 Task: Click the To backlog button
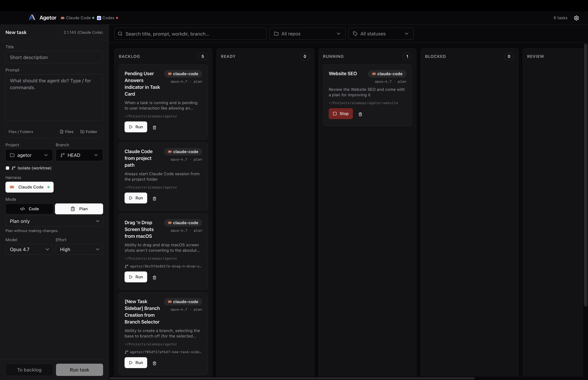pos(29,370)
